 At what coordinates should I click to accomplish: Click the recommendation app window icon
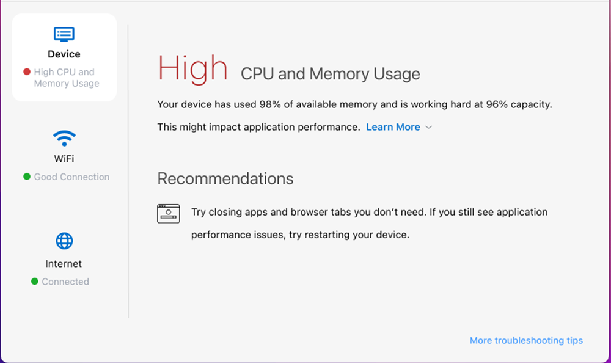[x=169, y=213]
